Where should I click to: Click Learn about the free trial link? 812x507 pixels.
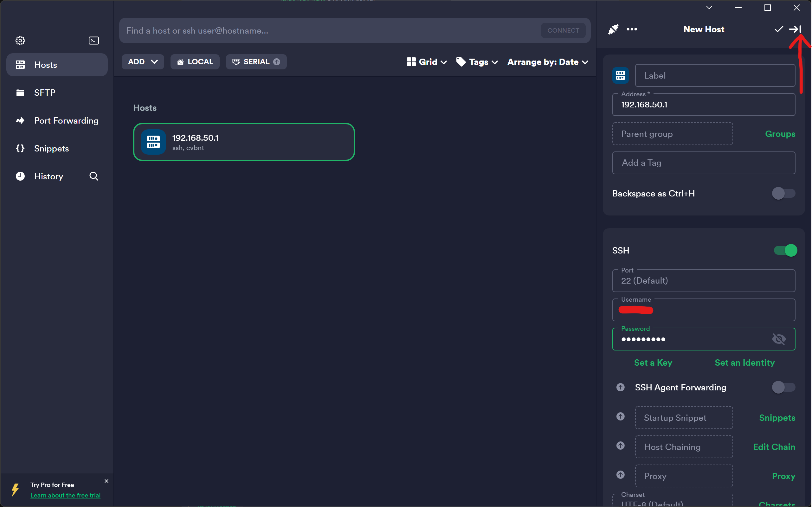point(65,495)
